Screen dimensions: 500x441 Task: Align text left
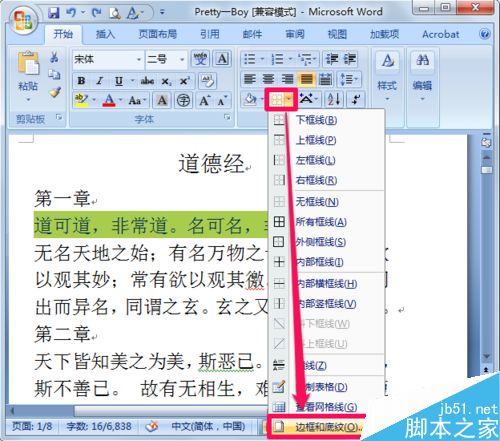coord(249,79)
